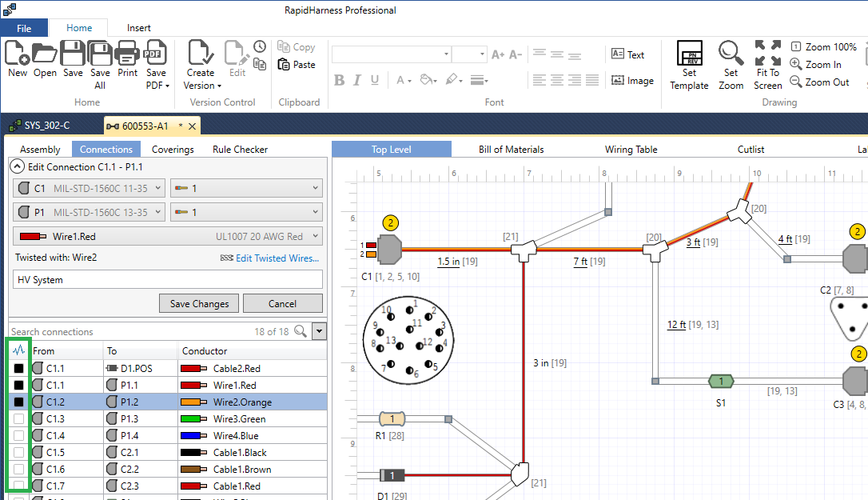868x500 pixels.
Task: Open the search filter dropdown arrow
Action: [x=320, y=331]
